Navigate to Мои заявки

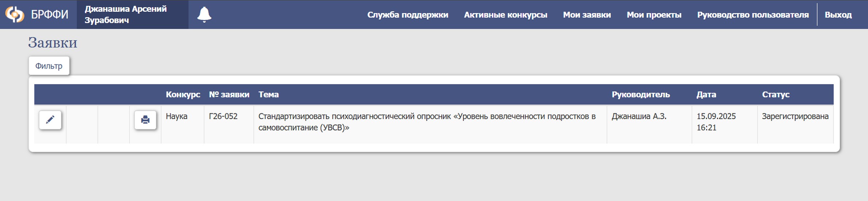coord(587,15)
